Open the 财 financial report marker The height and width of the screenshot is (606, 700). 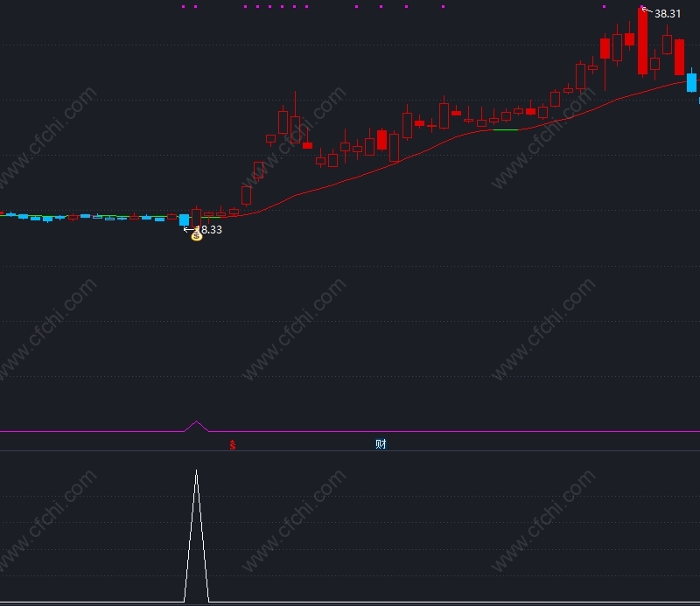tap(381, 444)
